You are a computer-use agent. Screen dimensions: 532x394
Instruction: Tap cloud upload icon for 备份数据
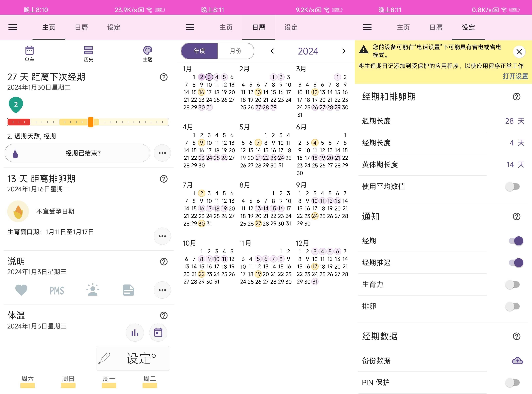517,361
